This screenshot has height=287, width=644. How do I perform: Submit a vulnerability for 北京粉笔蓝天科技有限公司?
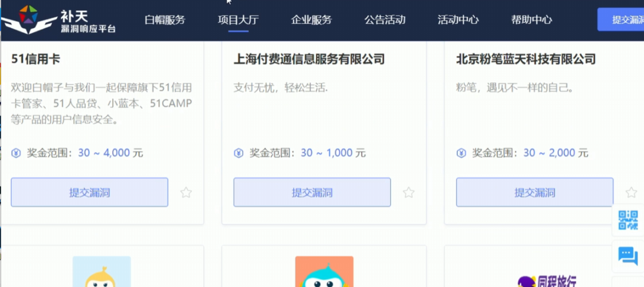tap(535, 192)
